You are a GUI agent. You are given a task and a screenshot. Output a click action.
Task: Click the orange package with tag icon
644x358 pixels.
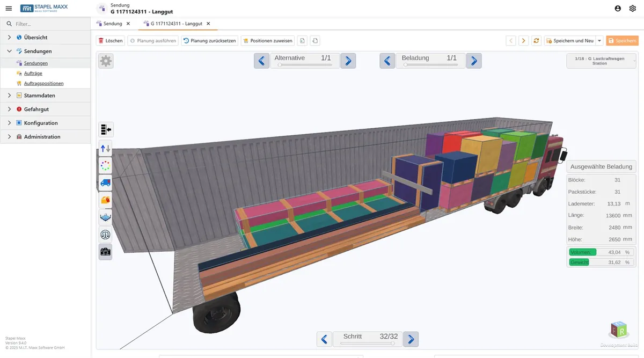pyautogui.click(x=106, y=200)
